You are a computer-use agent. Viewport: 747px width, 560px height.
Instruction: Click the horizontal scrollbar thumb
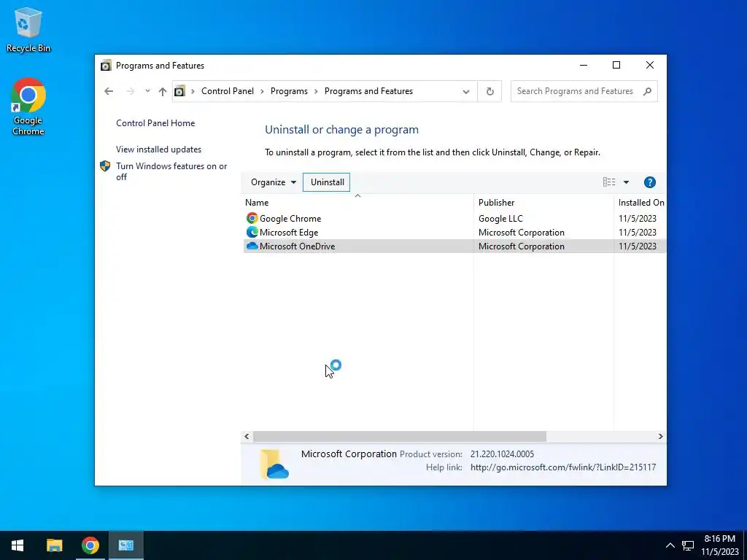tap(400, 436)
